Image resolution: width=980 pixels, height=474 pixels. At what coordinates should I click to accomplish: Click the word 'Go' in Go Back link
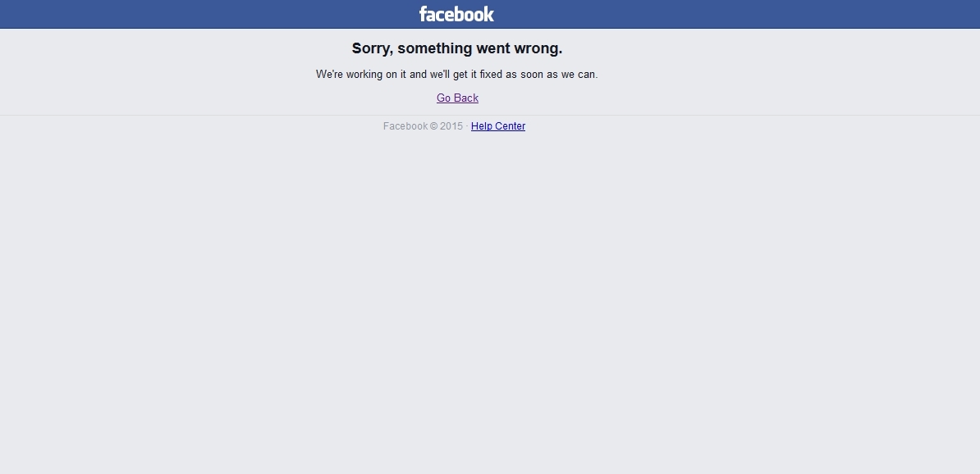tap(444, 98)
